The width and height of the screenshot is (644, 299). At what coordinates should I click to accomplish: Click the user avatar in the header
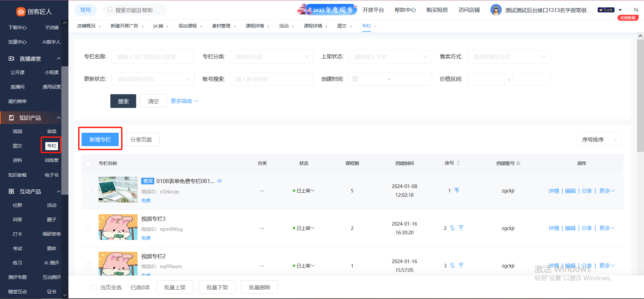[x=496, y=10]
